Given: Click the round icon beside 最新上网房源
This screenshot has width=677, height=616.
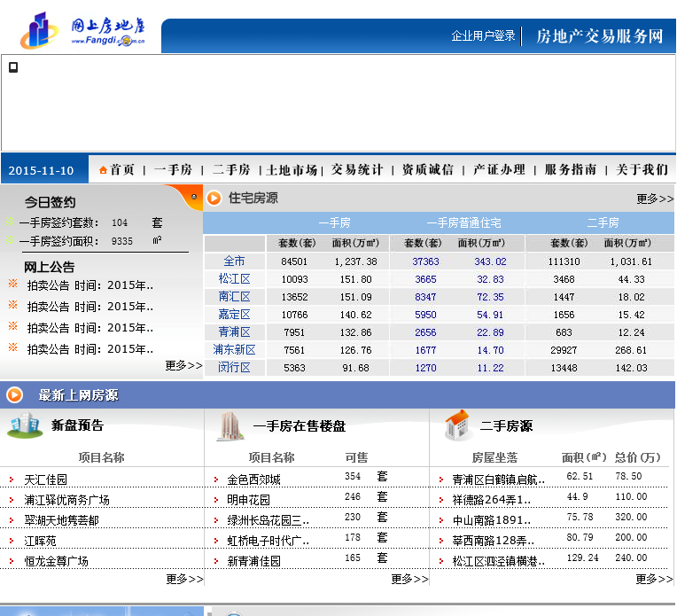Looking at the screenshot, I should click(x=15, y=394).
